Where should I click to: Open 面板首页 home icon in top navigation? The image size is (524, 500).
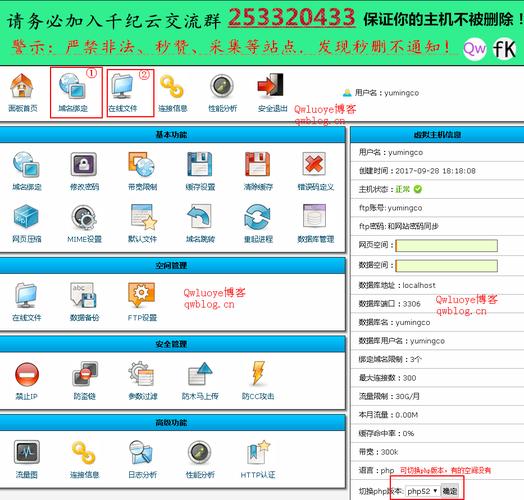coord(22,86)
